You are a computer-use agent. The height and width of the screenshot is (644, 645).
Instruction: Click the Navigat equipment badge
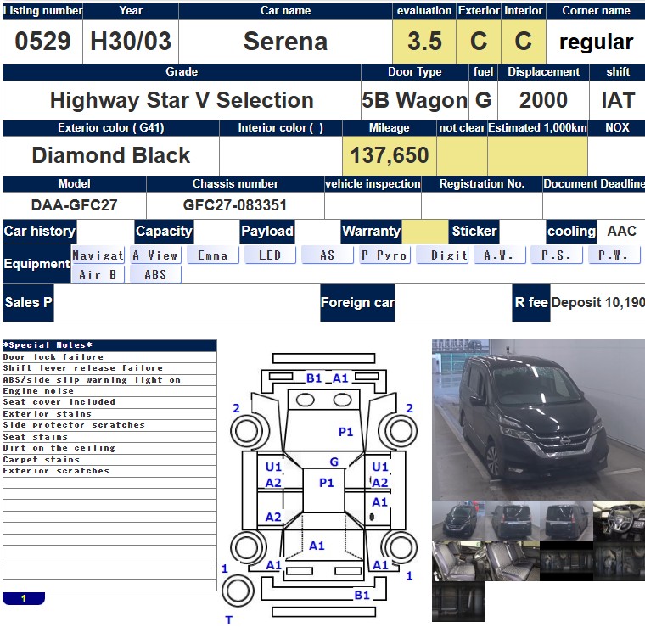[98, 255]
